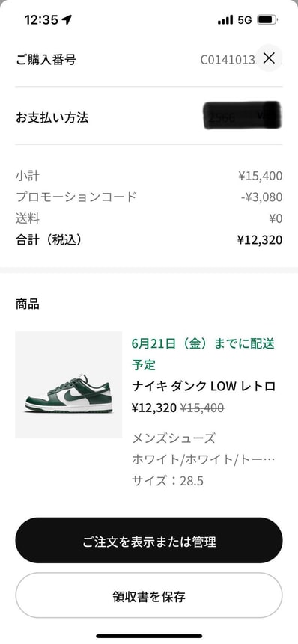This screenshot has height=644, width=298.
Task: Tap the 領収書を保存 button
Action: pyautogui.click(x=149, y=595)
